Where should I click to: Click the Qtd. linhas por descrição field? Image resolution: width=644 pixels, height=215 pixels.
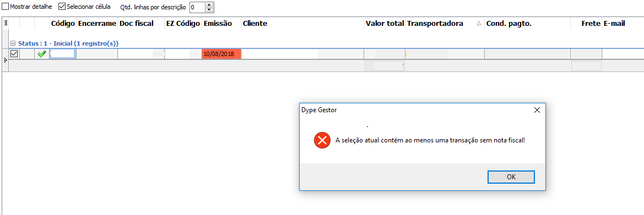pyautogui.click(x=197, y=7)
